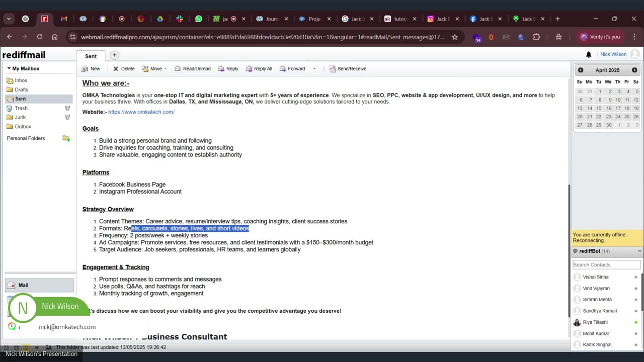Click April 2025 calendar title

click(607, 70)
